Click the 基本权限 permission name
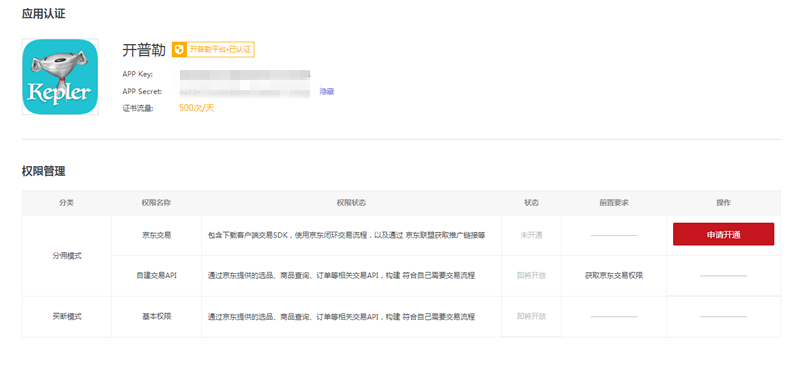Image resolution: width=800 pixels, height=374 pixels. pyautogui.click(x=156, y=316)
